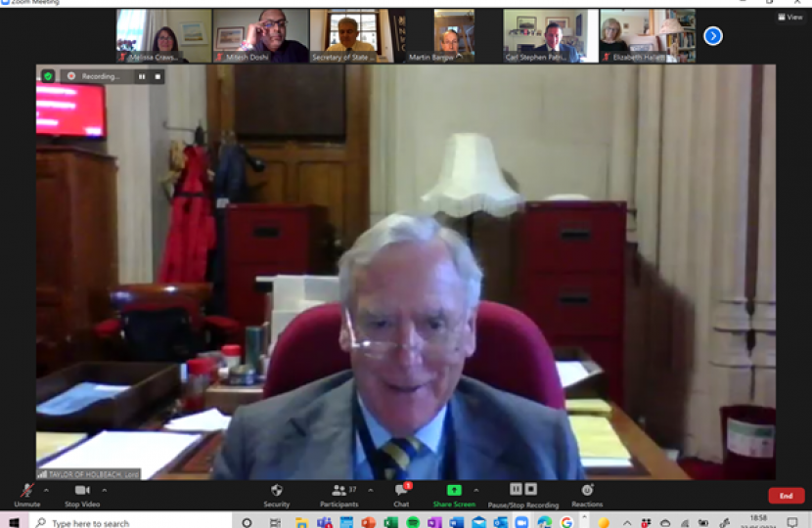Open the Chat panel

click(401, 494)
